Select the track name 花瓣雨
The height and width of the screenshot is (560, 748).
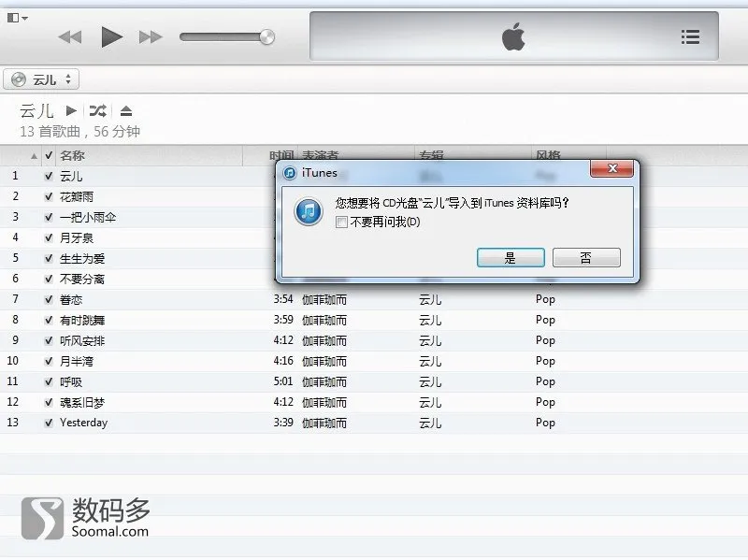(77, 197)
